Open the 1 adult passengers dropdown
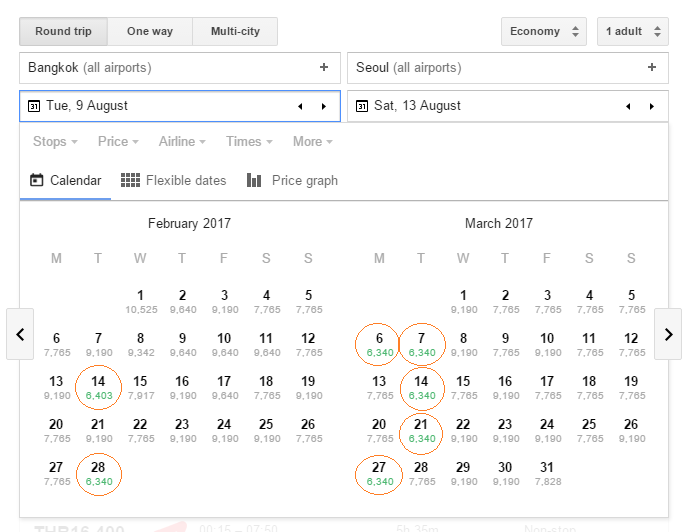The height and width of the screenshot is (532, 688). click(632, 31)
